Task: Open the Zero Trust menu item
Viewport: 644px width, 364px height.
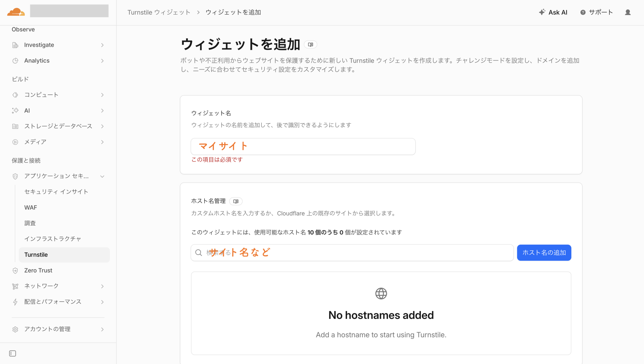Action: [38, 270]
